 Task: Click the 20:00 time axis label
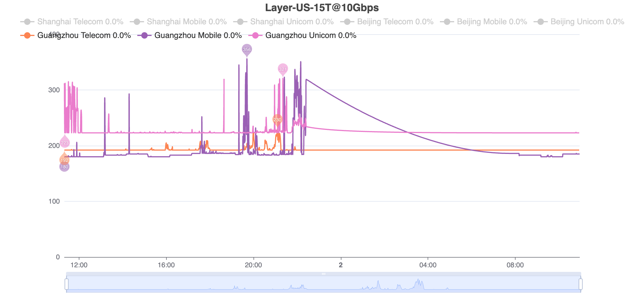(253, 265)
